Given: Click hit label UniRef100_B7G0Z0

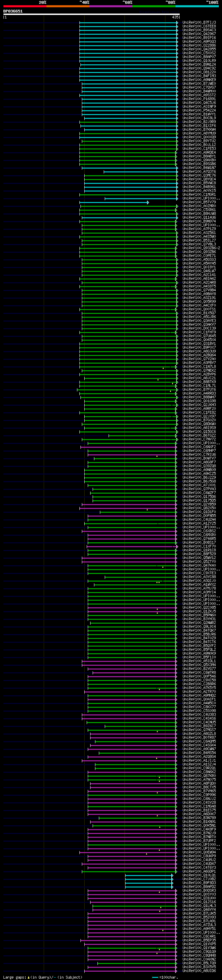Looking at the screenshot, I should [199, 420].
